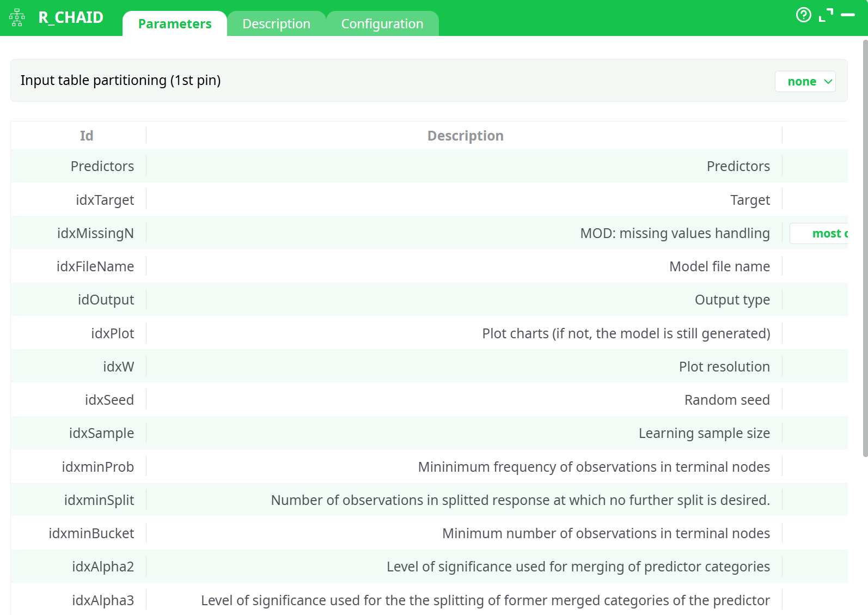
Task: Click the R_CHAID tree node icon
Action: 17,17
